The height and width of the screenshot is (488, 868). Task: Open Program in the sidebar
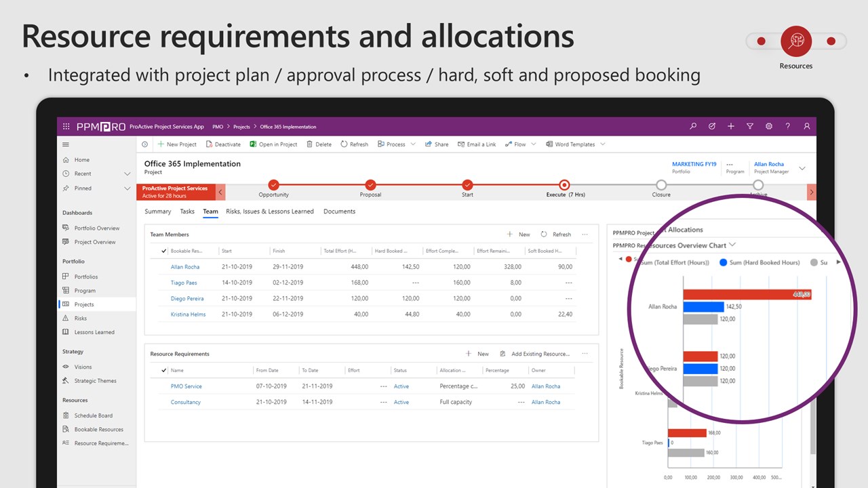pyautogui.click(x=85, y=291)
